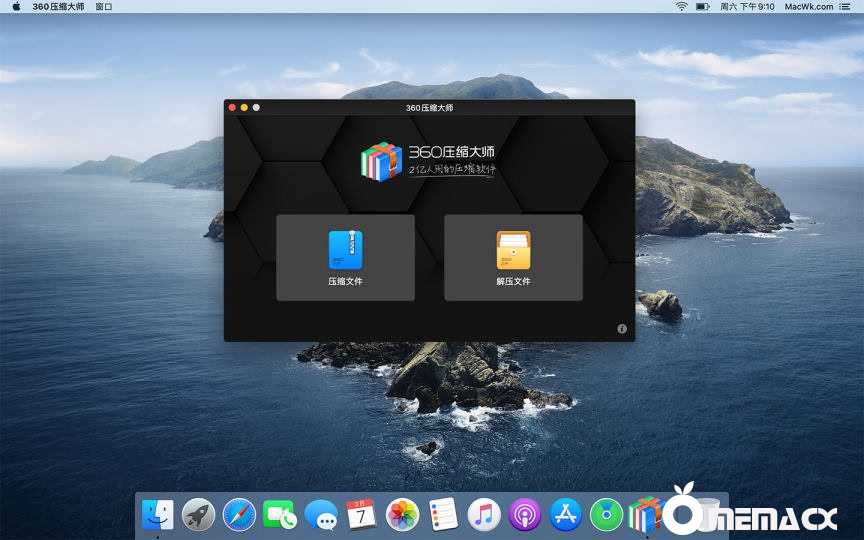Click the 解压文件 extract files tile
Screen dimensions: 864x540
(x=513, y=257)
